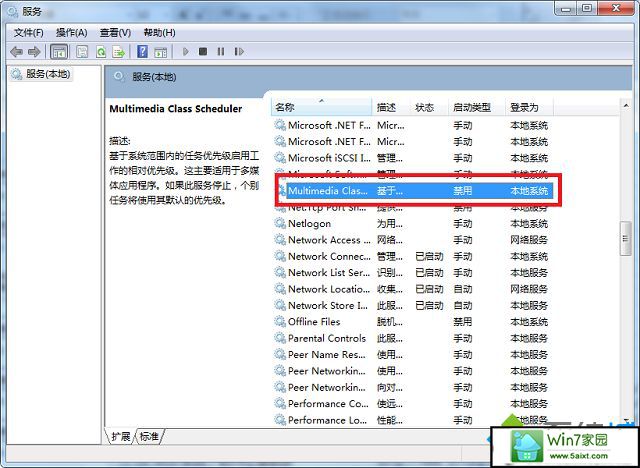
Task: Sort by the 状态 column header
Action: [x=429, y=107]
